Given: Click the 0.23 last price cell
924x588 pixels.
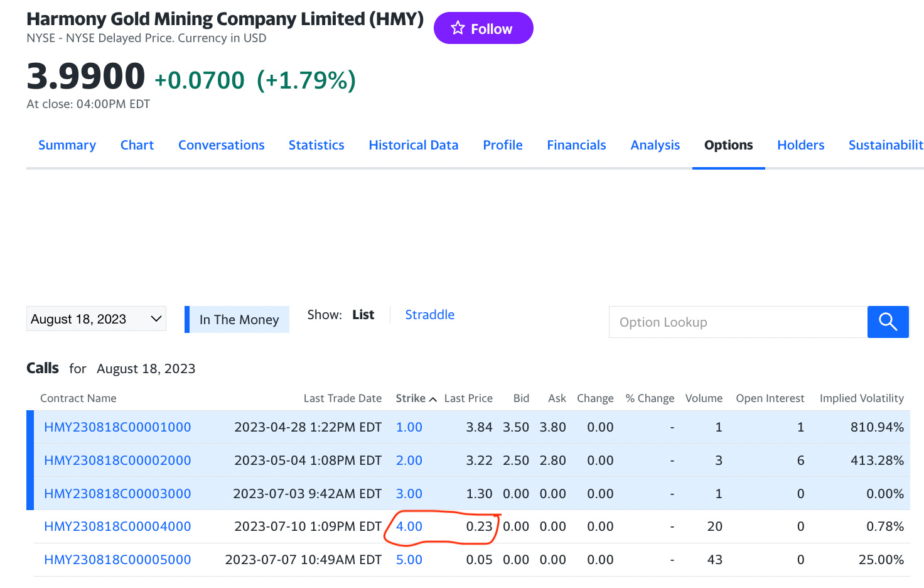Looking at the screenshot, I should pyautogui.click(x=479, y=526).
